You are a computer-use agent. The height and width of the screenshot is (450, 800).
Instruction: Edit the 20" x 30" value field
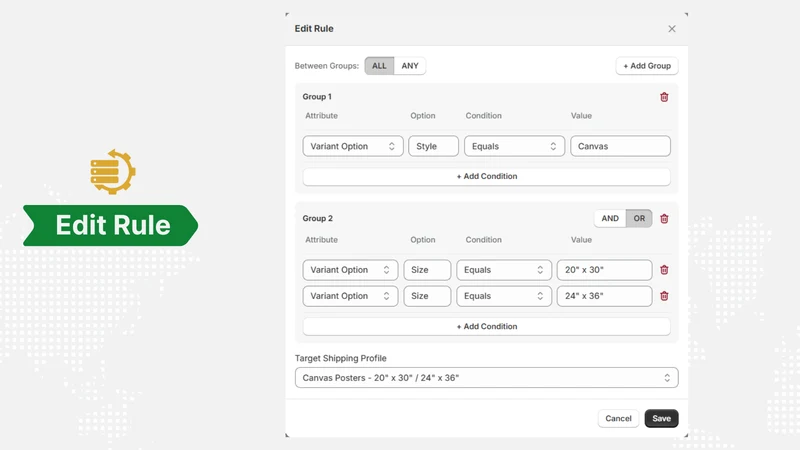[605, 270]
